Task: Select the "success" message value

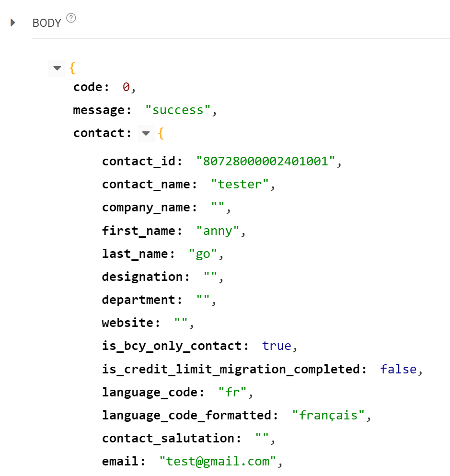Action: pyautogui.click(x=178, y=110)
